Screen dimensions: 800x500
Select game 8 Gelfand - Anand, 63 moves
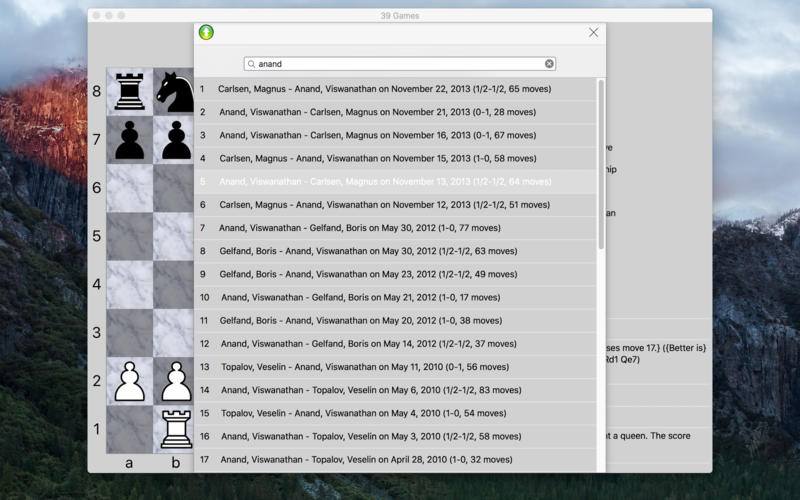[x=395, y=251]
